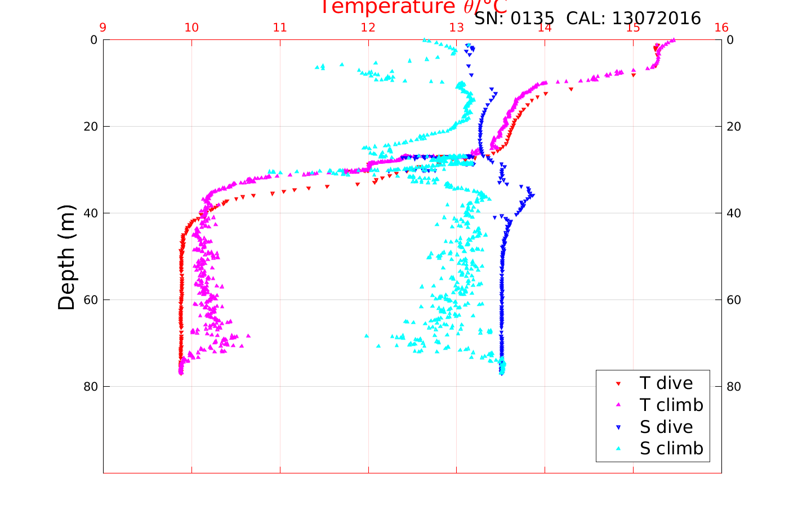798x532 pixels.
Task: Click the left depth tick label 20
Action: pos(91,127)
